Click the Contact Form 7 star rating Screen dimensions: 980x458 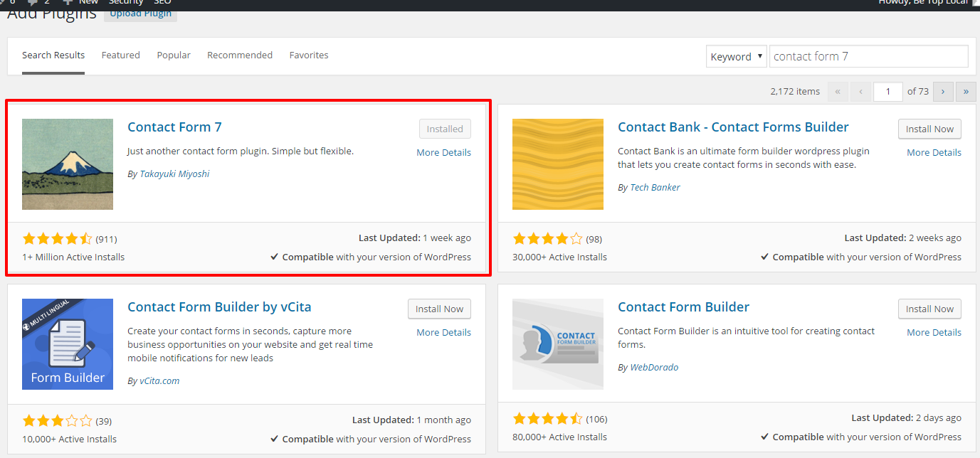coord(57,239)
